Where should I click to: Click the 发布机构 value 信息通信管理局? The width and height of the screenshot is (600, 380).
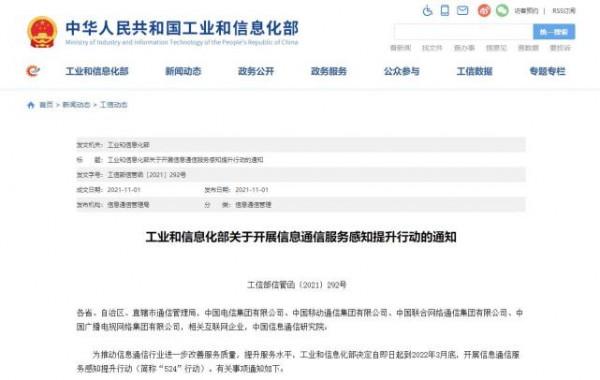click(x=128, y=205)
